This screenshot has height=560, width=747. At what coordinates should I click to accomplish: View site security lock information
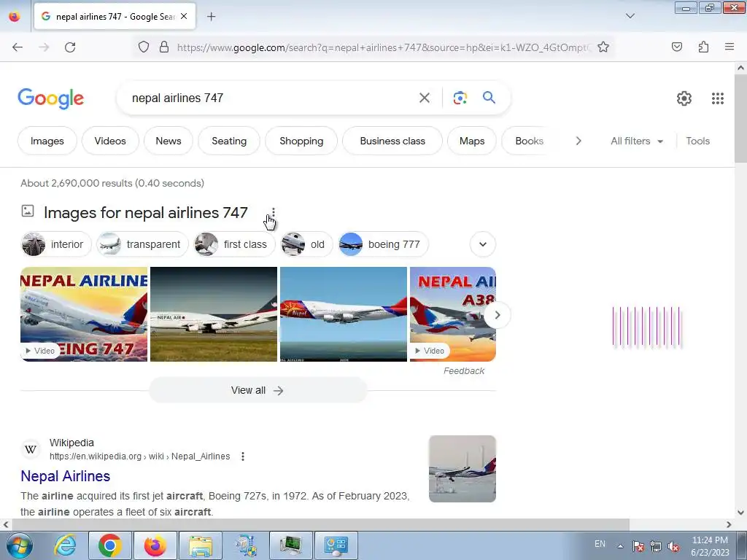pos(164,47)
